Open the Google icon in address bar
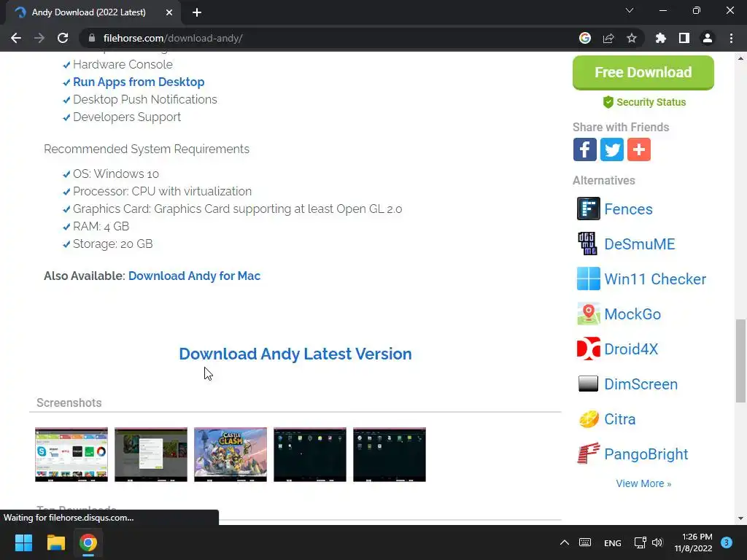The image size is (747, 560). click(585, 38)
